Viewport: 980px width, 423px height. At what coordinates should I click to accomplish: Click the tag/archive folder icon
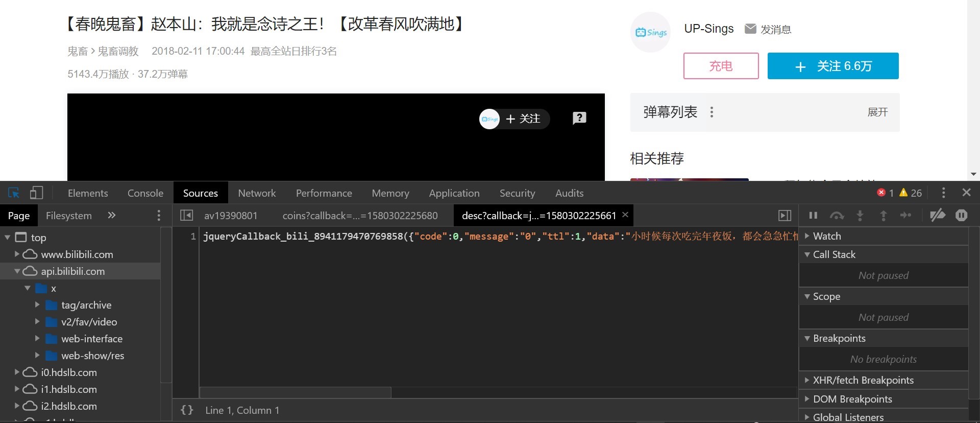pyautogui.click(x=52, y=305)
